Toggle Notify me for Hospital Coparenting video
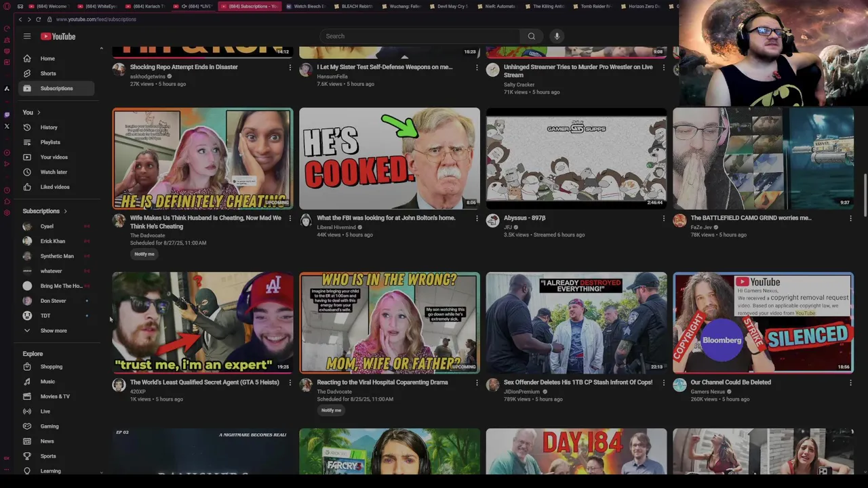The height and width of the screenshot is (488, 868). click(331, 410)
